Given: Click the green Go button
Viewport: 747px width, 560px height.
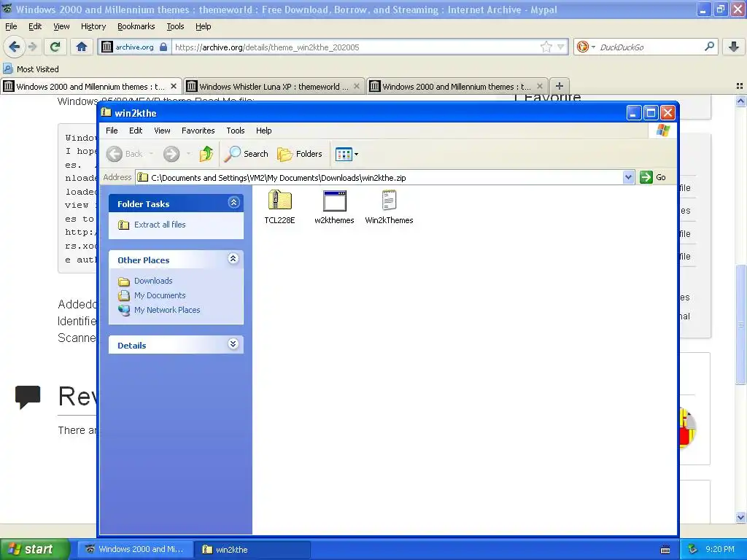Looking at the screenshot, I should (x=653, y=177).
